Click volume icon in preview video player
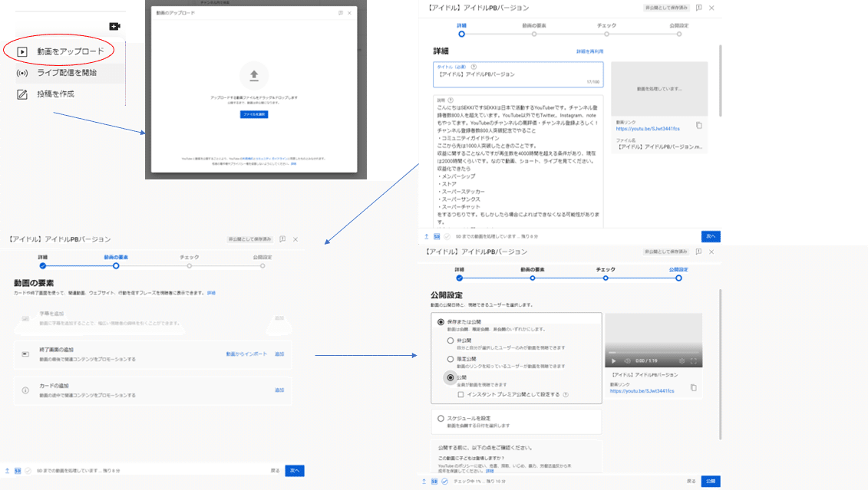The width and height of the screenshot is (868, 490). (x=627, y=361)
